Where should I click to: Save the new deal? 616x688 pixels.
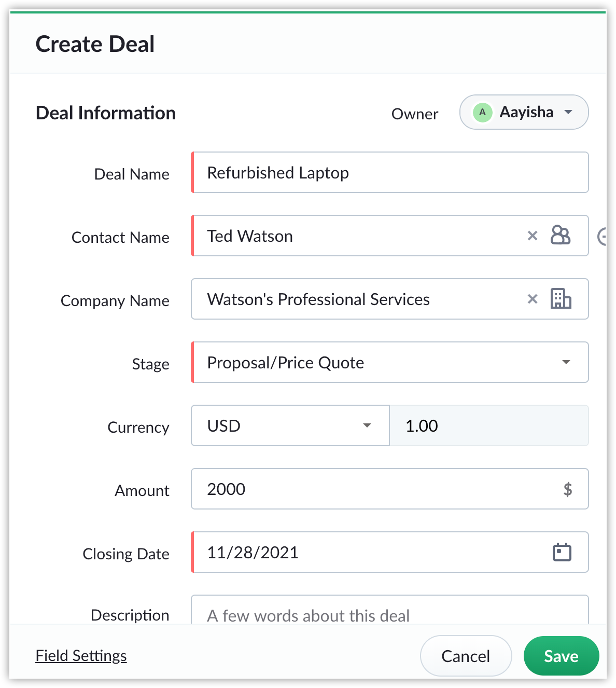561,656
